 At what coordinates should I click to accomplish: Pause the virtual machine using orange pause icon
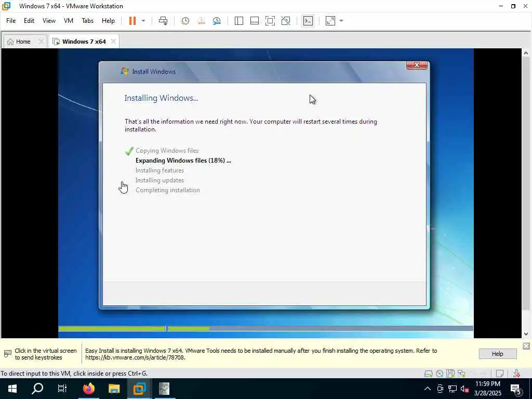pyautogui.click(x=132, y=21)
